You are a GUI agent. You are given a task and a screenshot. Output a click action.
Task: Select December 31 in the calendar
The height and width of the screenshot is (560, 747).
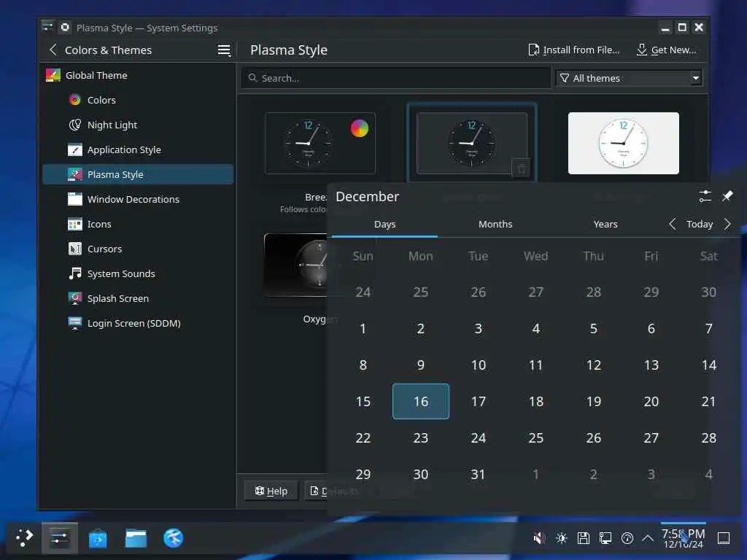pyautogui.click(x=479, y=474)
